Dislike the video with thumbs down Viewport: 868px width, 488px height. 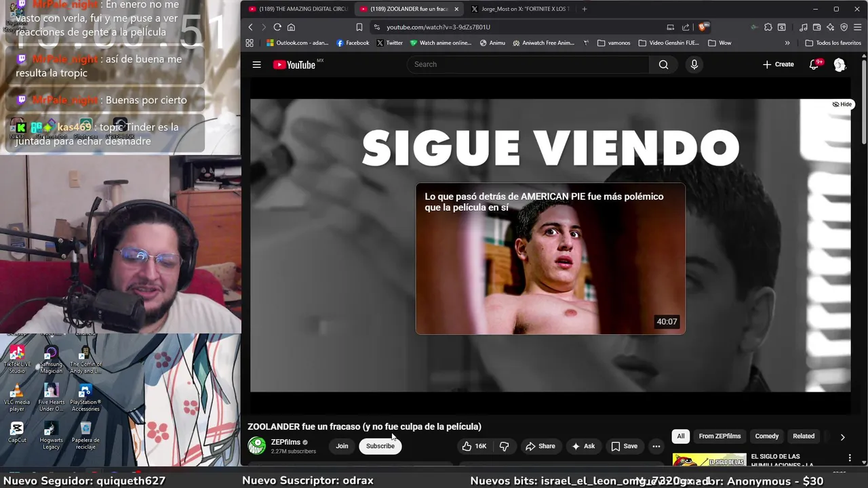[x=504, y=446]
